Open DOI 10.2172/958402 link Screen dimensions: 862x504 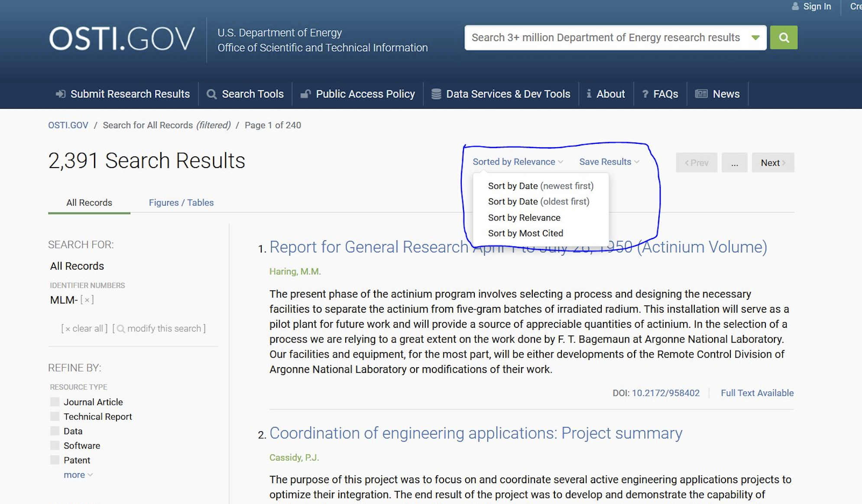(x=665, y=393)
